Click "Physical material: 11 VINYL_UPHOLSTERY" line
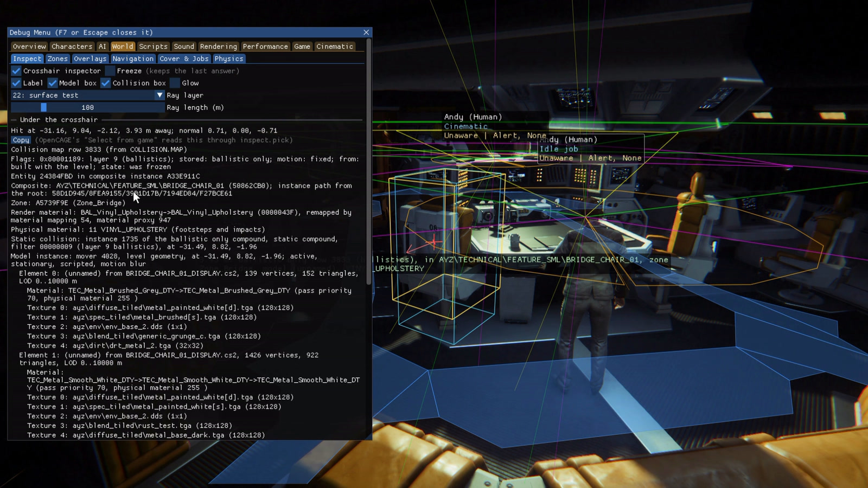This screenshot has width=868, height=488. pyautogui.click(x=138, y=230)
